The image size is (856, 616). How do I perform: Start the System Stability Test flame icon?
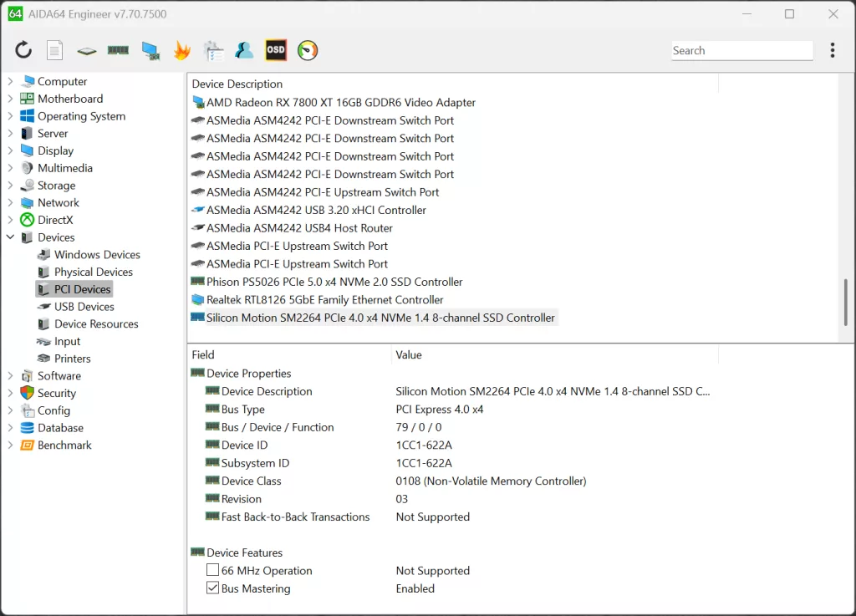tap(181, 51)
